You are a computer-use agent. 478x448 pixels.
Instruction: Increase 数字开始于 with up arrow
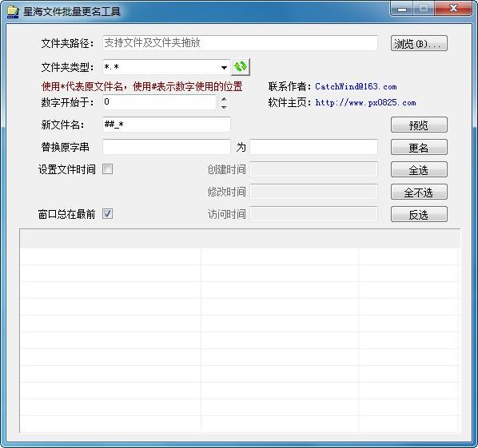coord(224,99)
